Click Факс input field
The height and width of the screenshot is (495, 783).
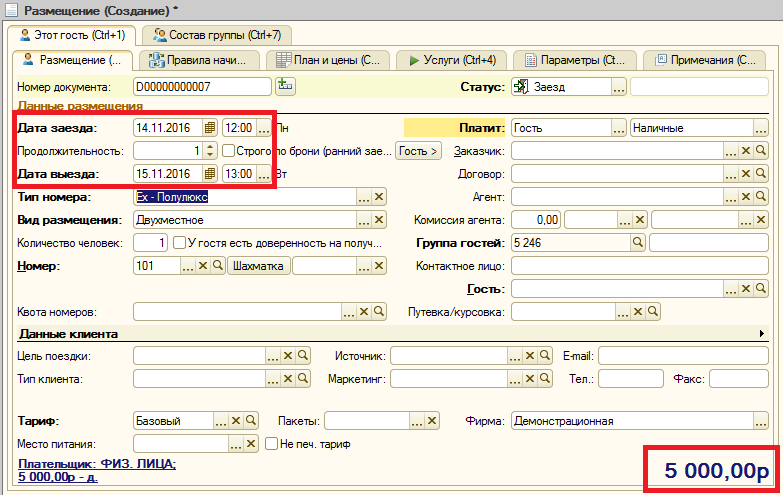coord(739,379)
